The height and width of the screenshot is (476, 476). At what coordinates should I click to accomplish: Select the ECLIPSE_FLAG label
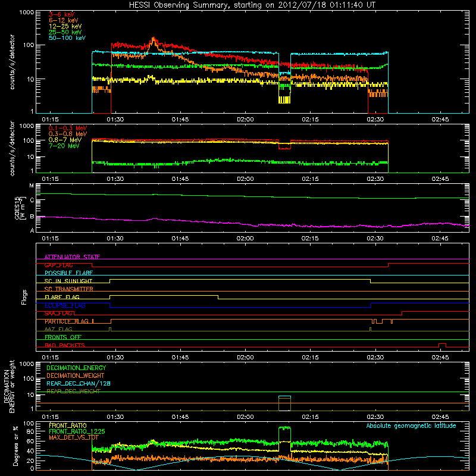click(65, 305)
